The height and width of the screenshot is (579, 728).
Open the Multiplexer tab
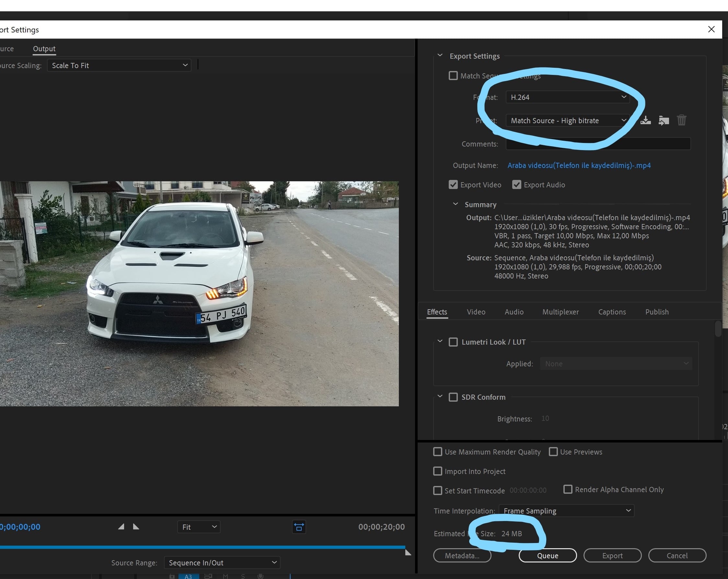(560, 312)
